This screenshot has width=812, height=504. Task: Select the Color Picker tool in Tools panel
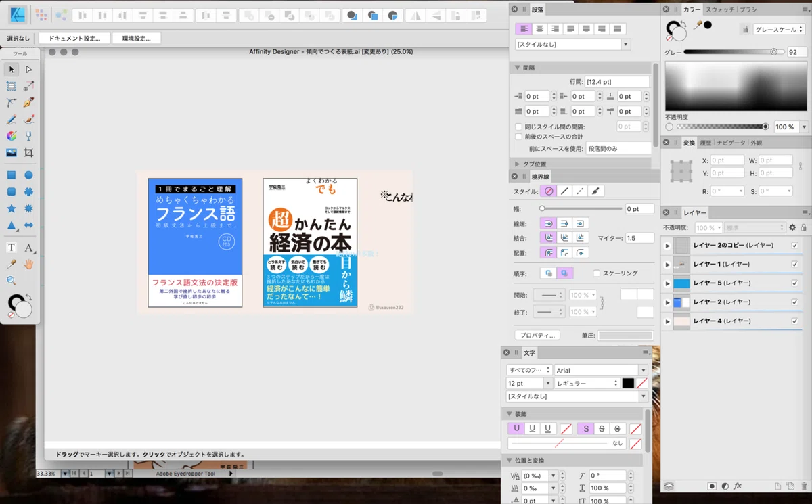click(12, 265)
